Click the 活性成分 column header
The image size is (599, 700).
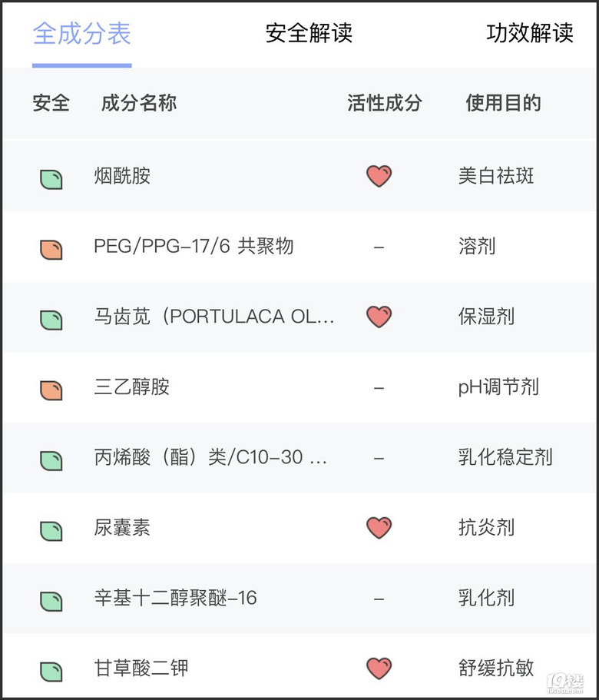(385, 103)
